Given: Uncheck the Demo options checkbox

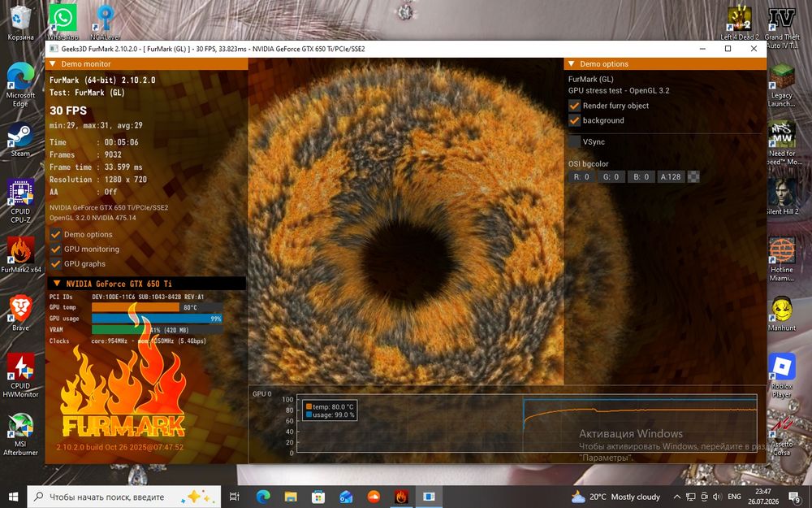Looking at the screenshot, I should click(55, 234).
